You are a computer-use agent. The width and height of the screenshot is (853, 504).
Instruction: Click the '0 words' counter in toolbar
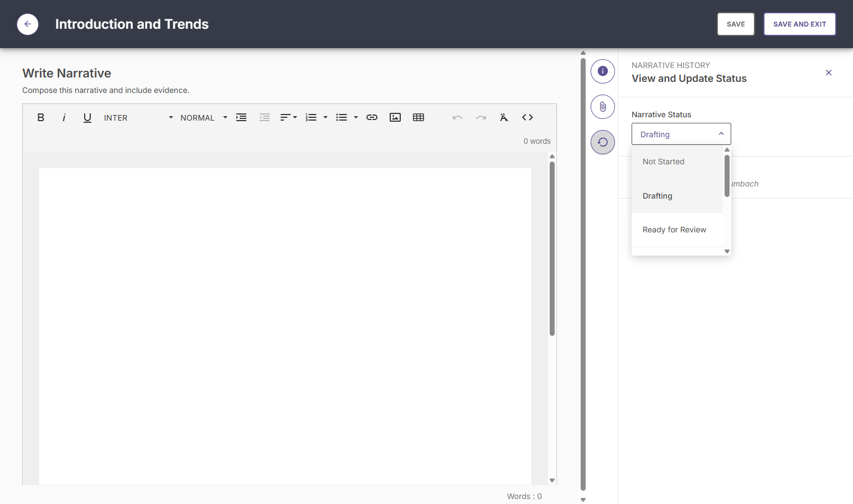[537, 141]
